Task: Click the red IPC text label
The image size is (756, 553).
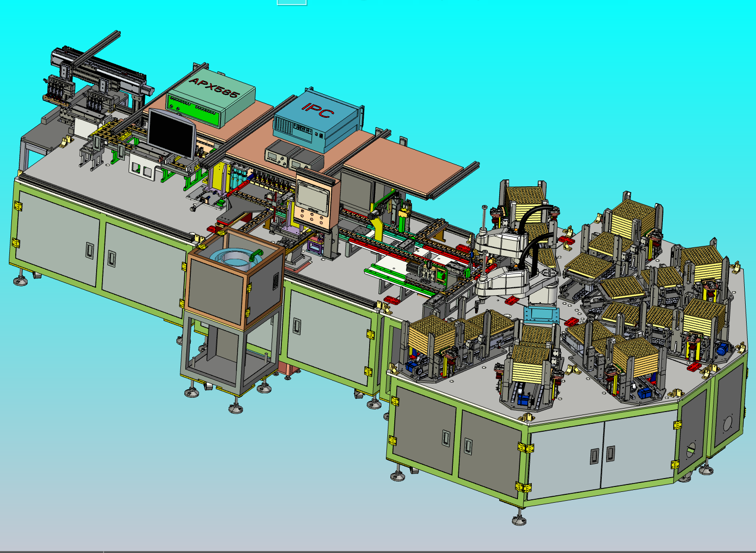Action: [317, 110]
